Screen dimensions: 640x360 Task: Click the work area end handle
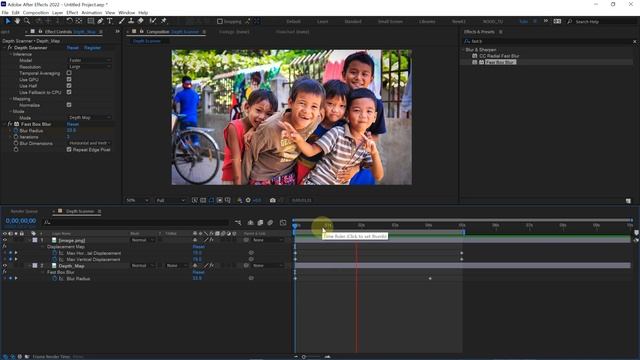(x=463, y=232)
